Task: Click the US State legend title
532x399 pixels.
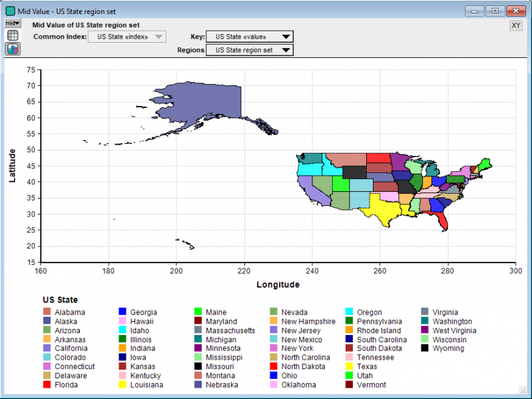Action: click(x=61, y=300)
